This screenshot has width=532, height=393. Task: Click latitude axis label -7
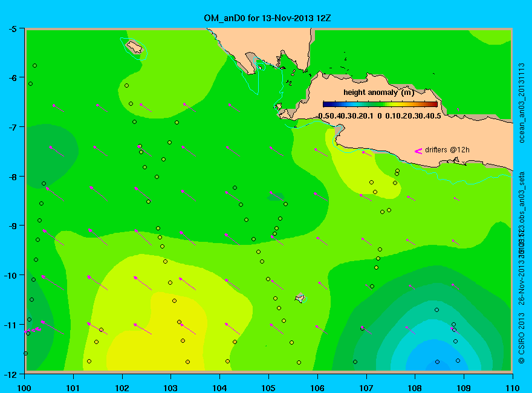coord(12,127)
